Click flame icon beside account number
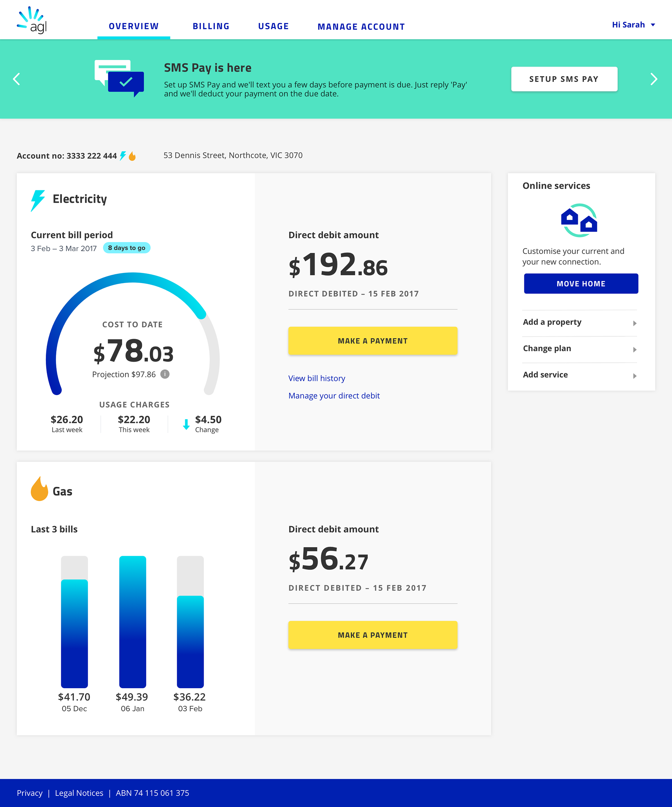Image resolution: width=672 pixels, height=807 pixels. (132, 156)
